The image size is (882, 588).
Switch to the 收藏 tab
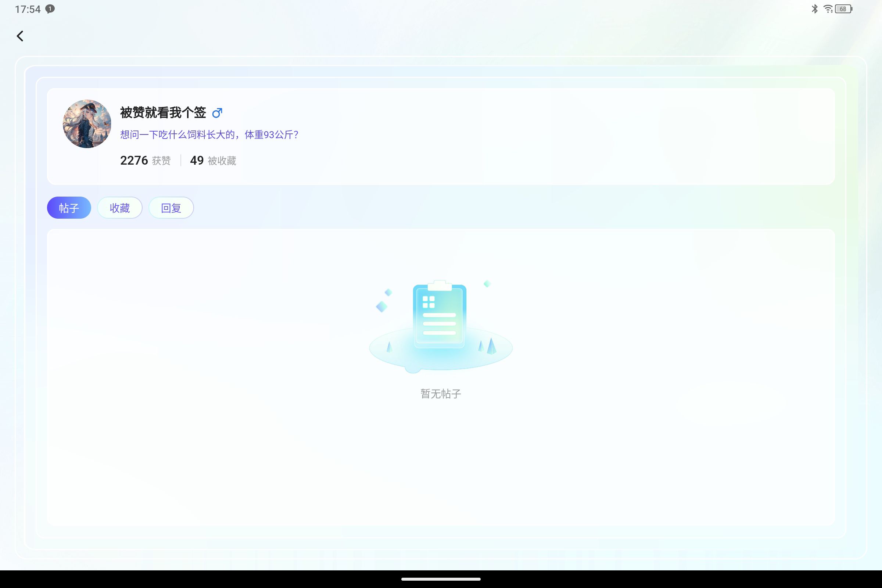click(x=120, y=208)
